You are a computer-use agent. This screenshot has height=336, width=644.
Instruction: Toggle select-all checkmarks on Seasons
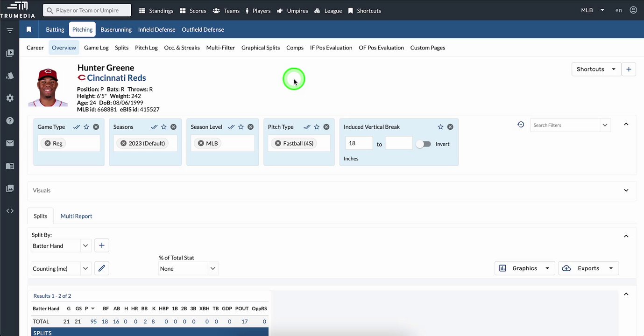[154, 127]
